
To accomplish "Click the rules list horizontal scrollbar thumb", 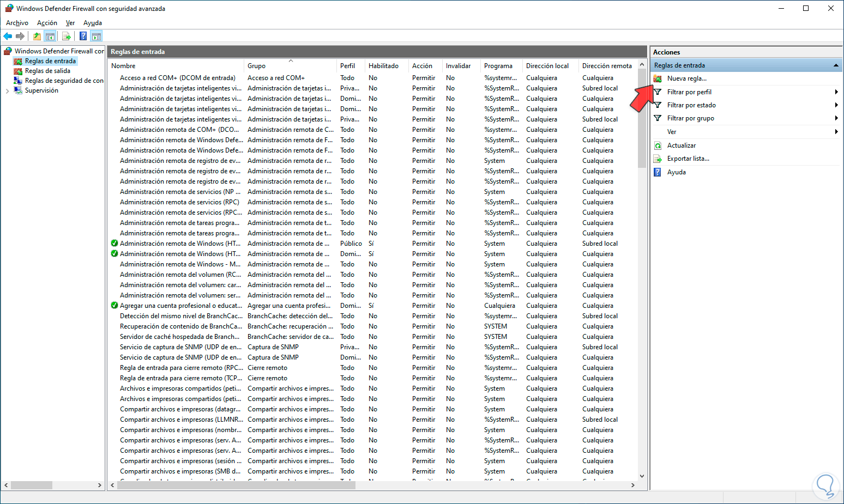I will point(236,485).
